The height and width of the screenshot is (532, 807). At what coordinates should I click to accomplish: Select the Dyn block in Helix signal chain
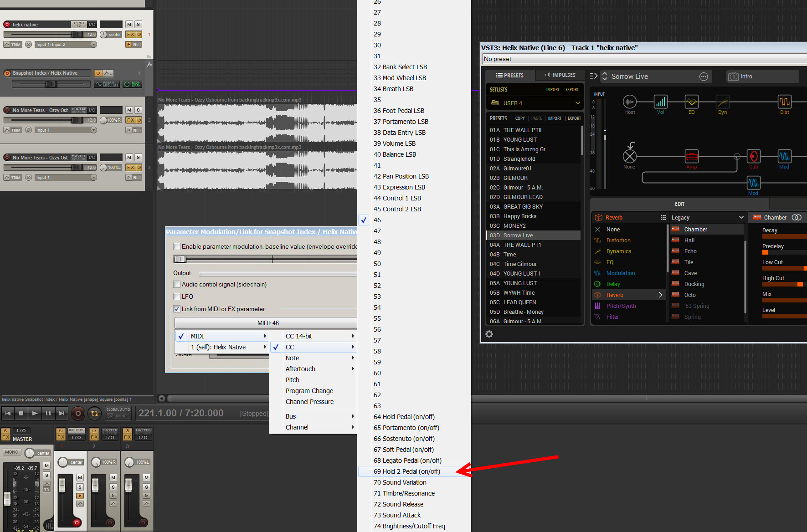point(722,102)
